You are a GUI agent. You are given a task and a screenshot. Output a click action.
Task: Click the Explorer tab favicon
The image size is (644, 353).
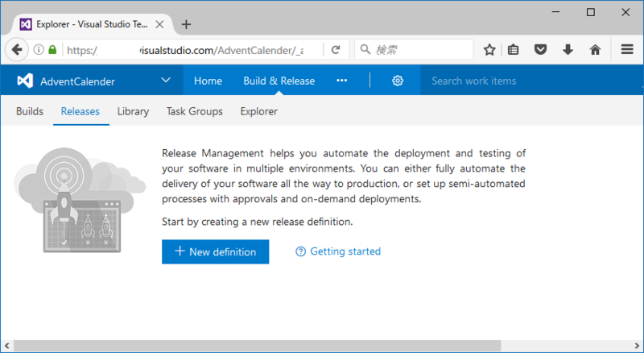(26, 24)
